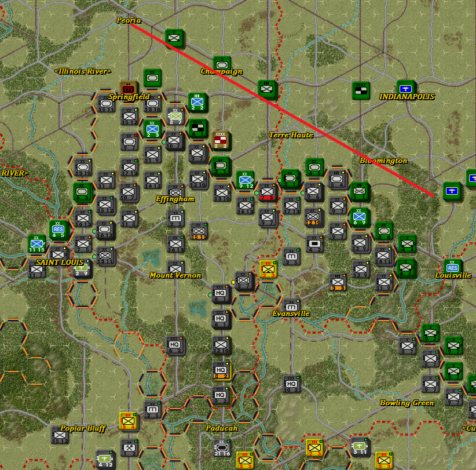Viewport: 476px width, 470px height.
Task: Select the grey armor regiment marked 5 4
Action: [x=337, y=179]
